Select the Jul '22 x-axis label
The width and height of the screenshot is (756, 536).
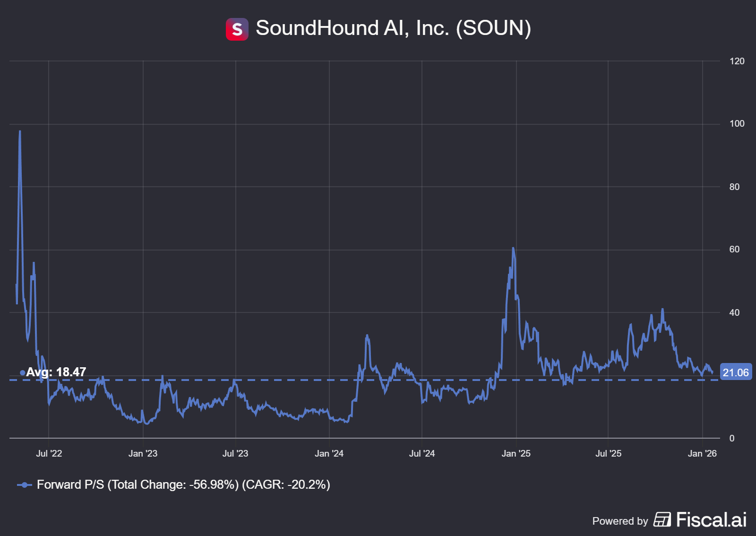pyautogui.click(x=49, y=454)
